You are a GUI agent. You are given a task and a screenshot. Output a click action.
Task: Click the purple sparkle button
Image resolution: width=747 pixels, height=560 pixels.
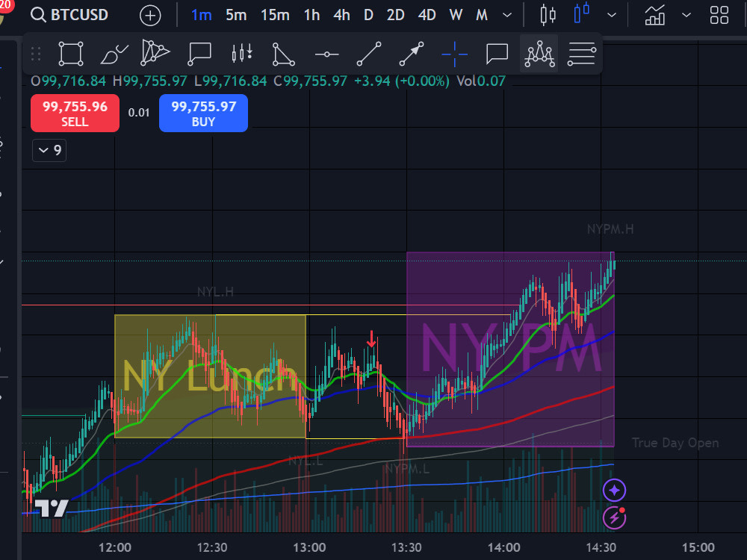point(614,490)
